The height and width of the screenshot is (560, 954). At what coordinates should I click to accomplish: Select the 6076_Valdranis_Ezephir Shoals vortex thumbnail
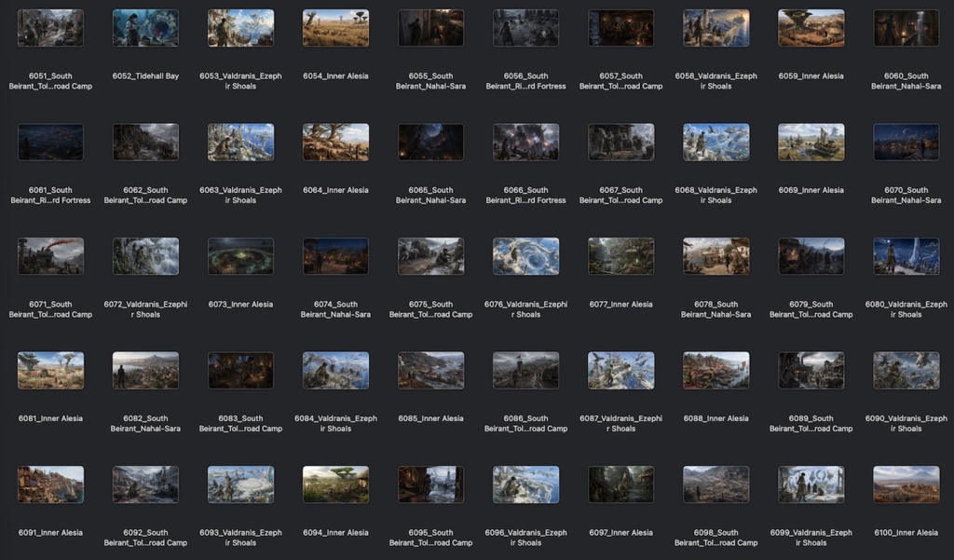(525, 256)
